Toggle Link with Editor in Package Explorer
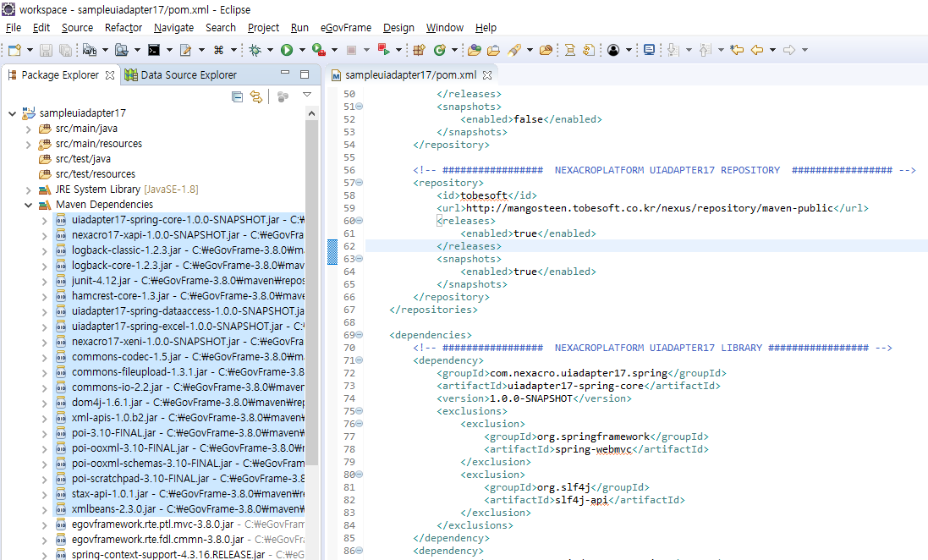The image size is (928, 560). pos(256,97)
